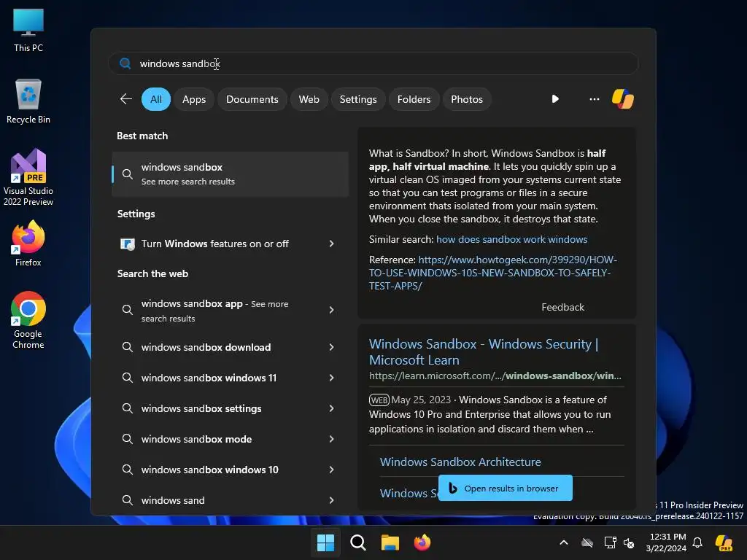Select the Web filter tab
This screenshot has height=560, width=747.
pos(309,99)
